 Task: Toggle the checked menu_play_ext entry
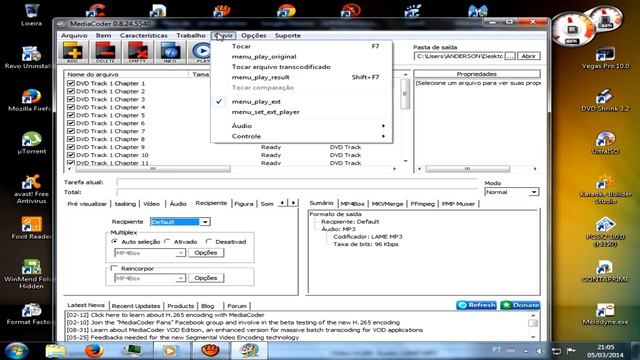pos(302,101)
